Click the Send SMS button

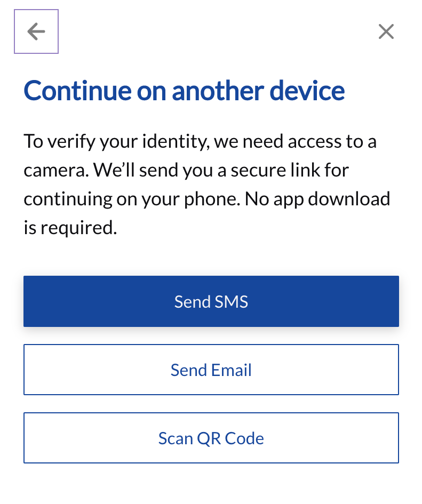tap(211, 301)
